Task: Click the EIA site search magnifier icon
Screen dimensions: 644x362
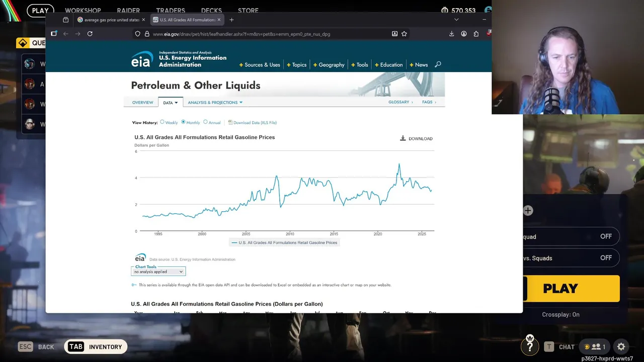Action: coord(438,64)
